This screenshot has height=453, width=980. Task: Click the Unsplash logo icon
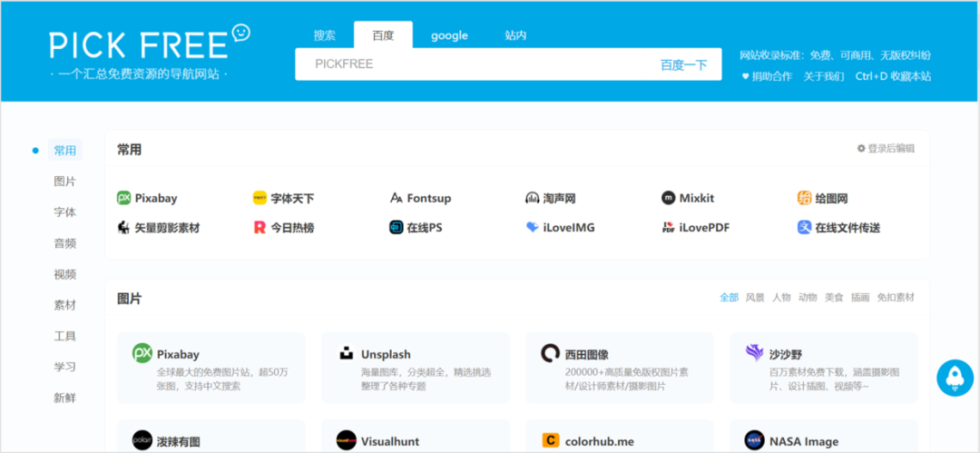pyautogui.click(x=346, y=353)
